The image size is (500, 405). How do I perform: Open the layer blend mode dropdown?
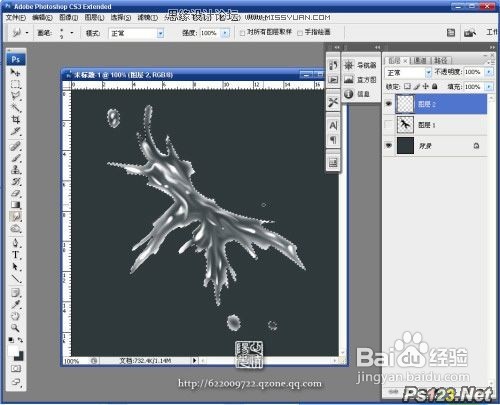[x=408, y=72]
